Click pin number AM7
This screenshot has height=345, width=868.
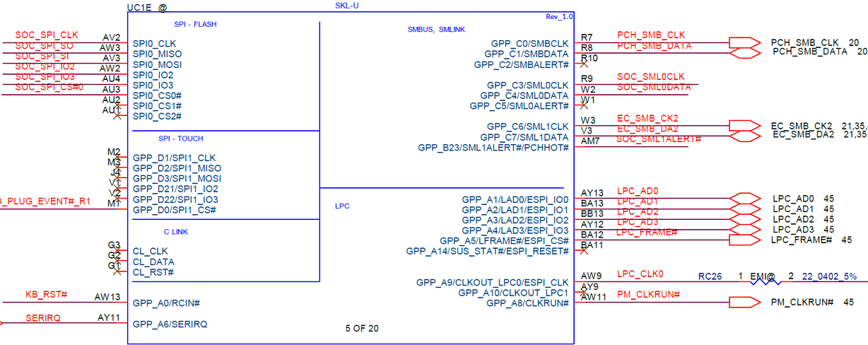pos(590,141)
